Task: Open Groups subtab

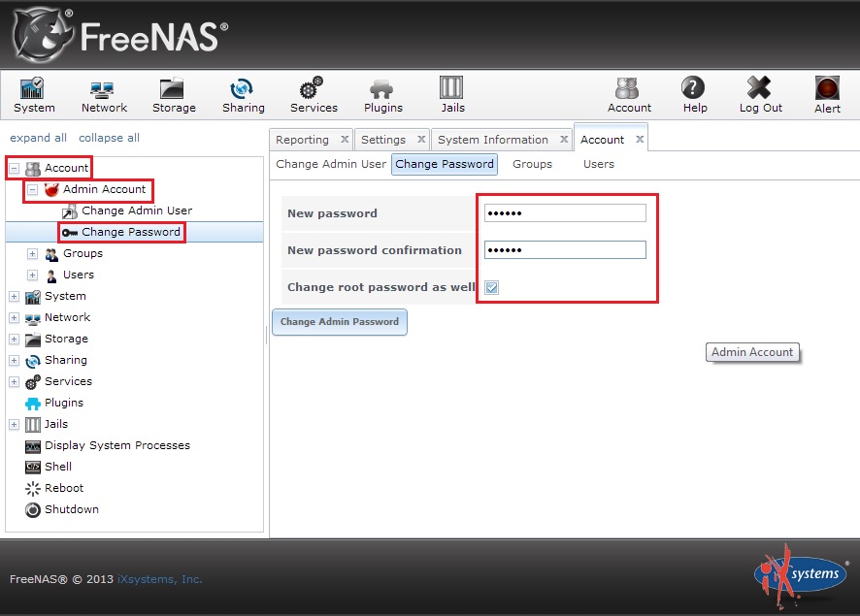Action: pos(532,164)
